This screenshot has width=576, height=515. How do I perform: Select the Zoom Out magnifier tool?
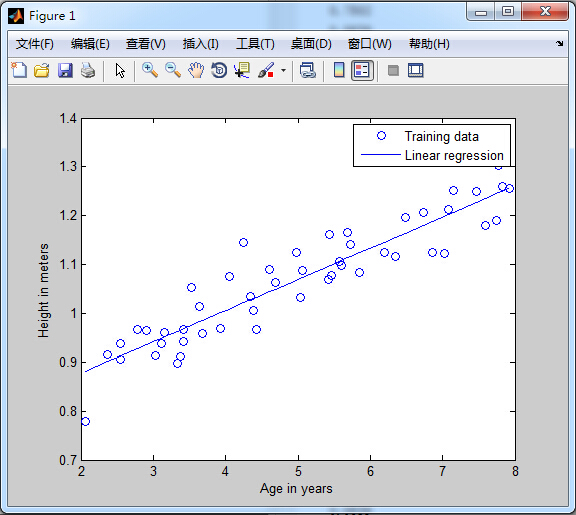[x=173, y=70]
